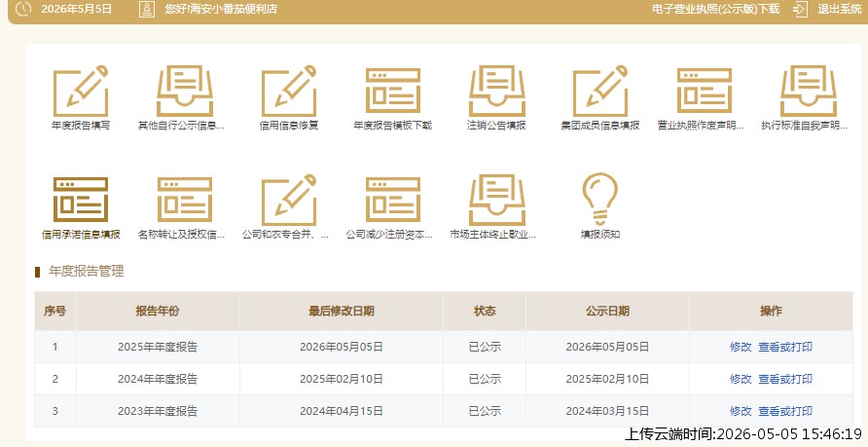Click 查看或打印 for 2023年年度报告

pyautogui.click(x=785, y=411)
